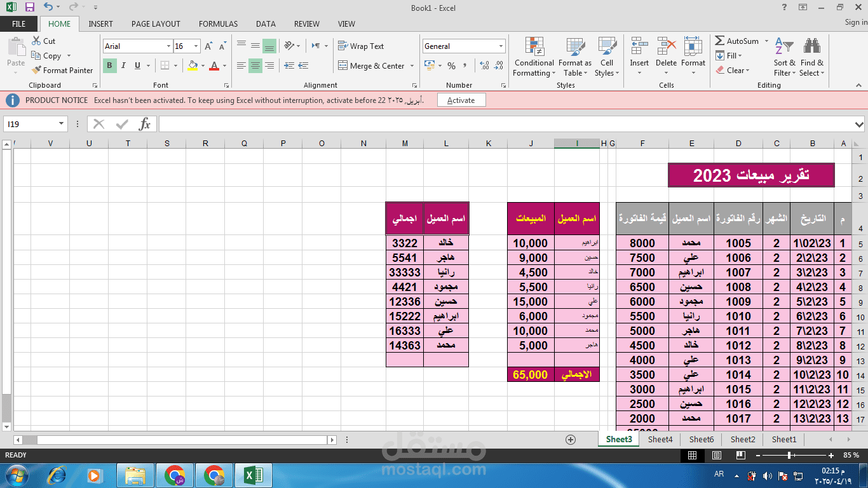Click the Merge & Center button
This screenshot has width=868, height=488.
(372, 66)
